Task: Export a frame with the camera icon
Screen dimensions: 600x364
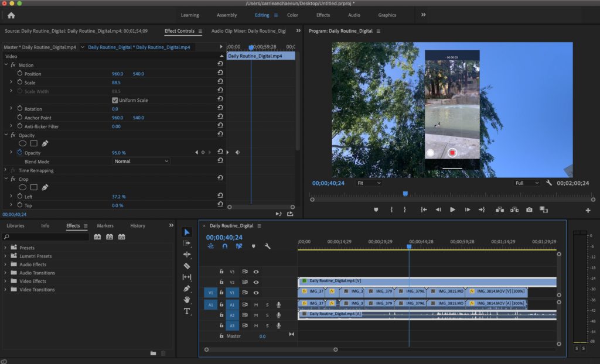Action: [529, 210]
